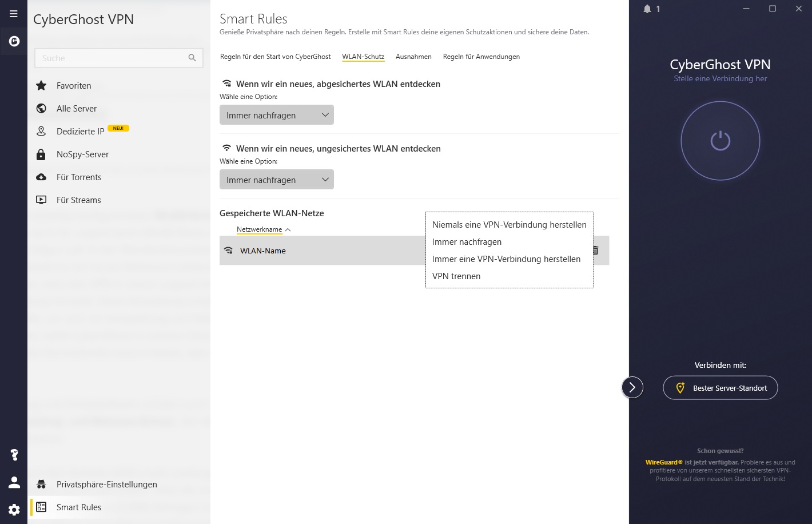Click the Privatsphäre-Einstellungen spy icon
812x524 pixels.
(x=41, y=485)
